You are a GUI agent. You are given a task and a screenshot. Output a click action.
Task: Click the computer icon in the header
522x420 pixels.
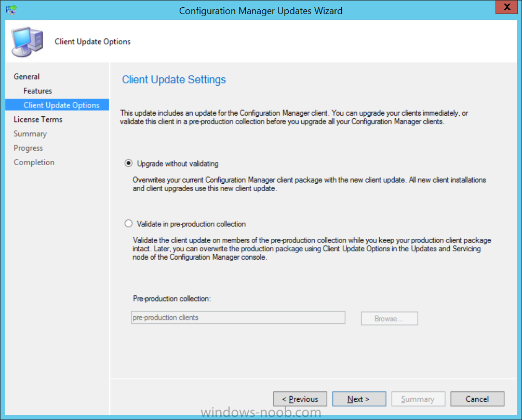28,42
